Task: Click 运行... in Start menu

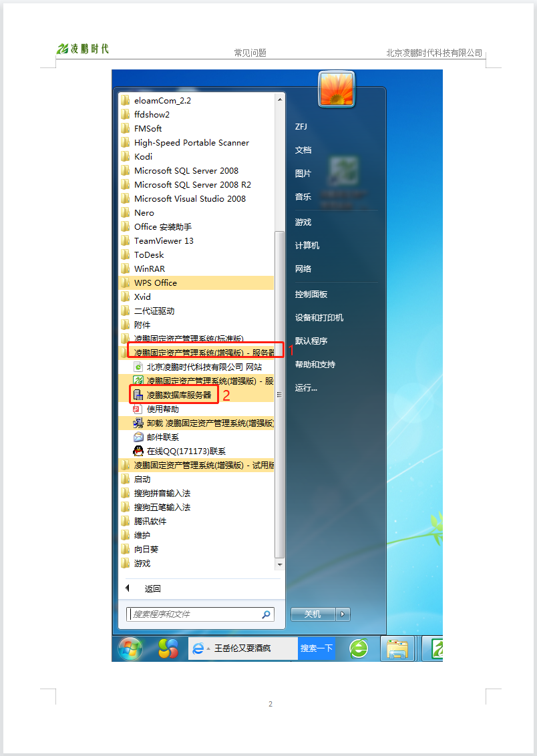Action: pos(306,387)
